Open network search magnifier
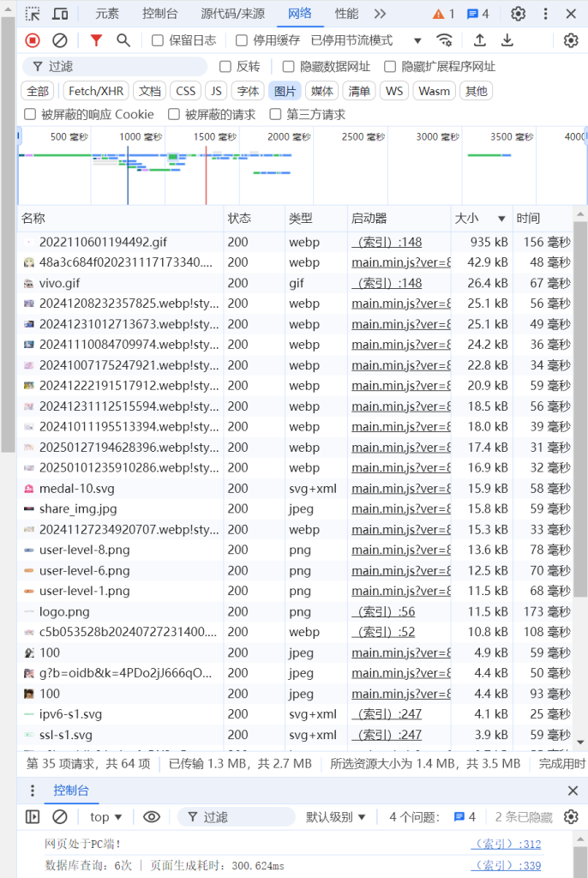This screenshot has height=878, width=588. tap(123, 40)
